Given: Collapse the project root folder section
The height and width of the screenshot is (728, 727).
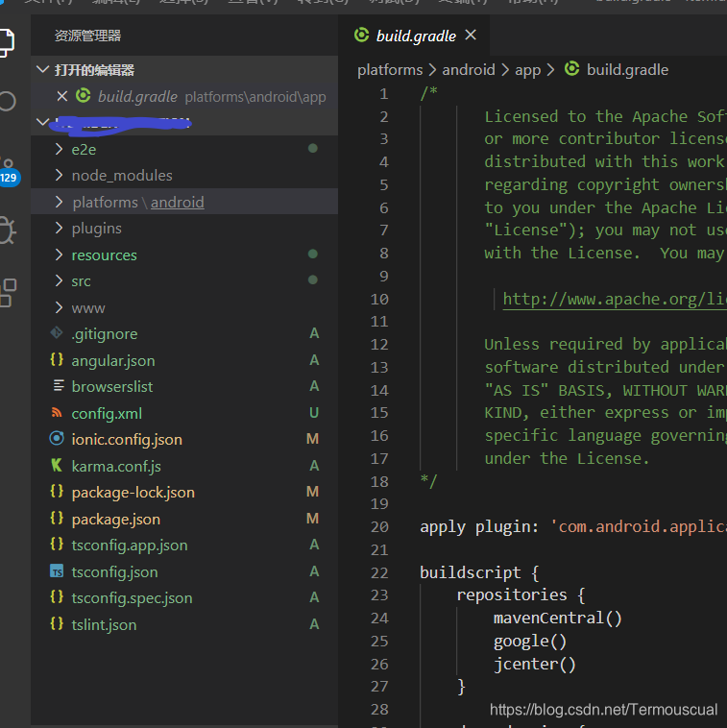Looking at the screenshot, I should pyautogui.click(x=42, y=122).
